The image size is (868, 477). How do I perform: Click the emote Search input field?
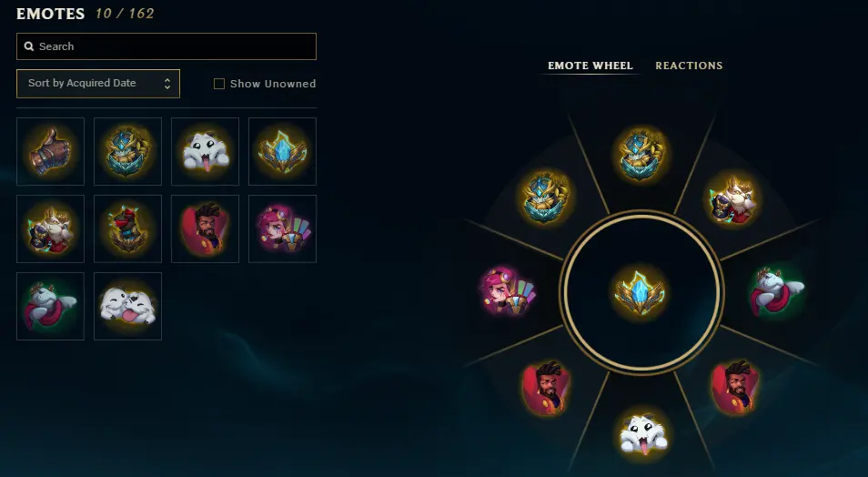coord(167,46)
